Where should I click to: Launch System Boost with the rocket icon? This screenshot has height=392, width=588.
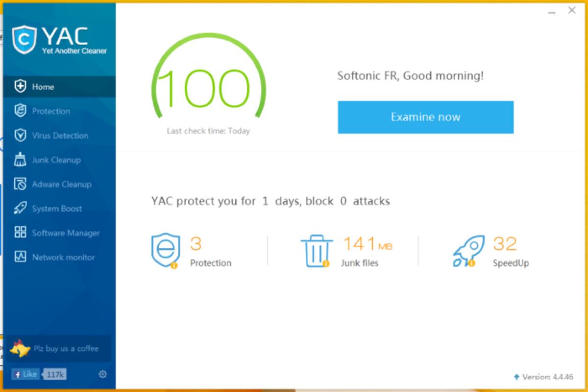[20, 208]
